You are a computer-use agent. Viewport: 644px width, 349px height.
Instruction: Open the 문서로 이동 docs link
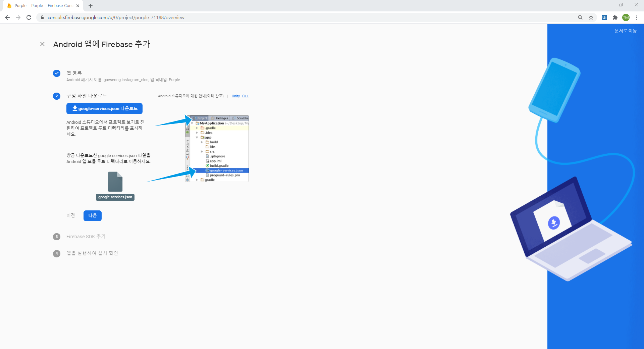click(x=626, y=31)
